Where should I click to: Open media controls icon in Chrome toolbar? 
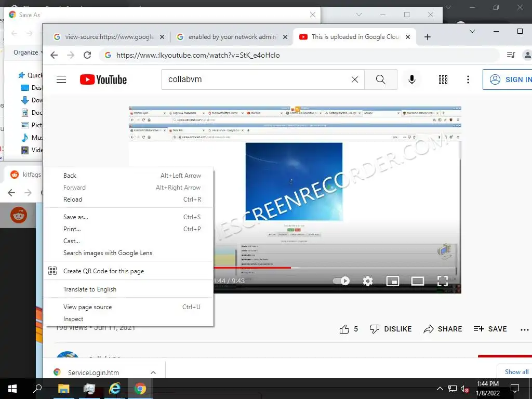pos(511,55)
